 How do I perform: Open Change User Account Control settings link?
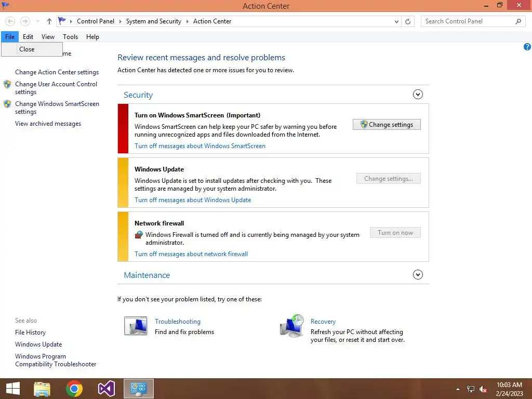56,88
